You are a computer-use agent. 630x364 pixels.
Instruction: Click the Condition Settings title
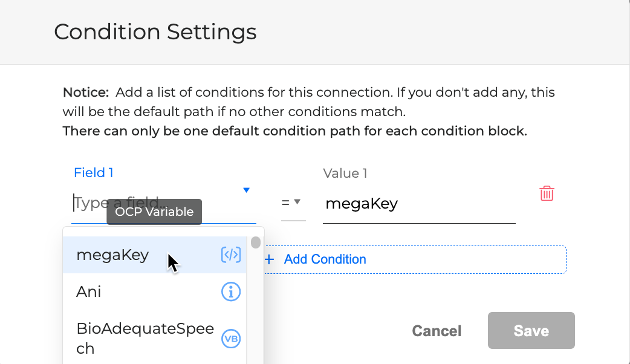click(155, 31)
